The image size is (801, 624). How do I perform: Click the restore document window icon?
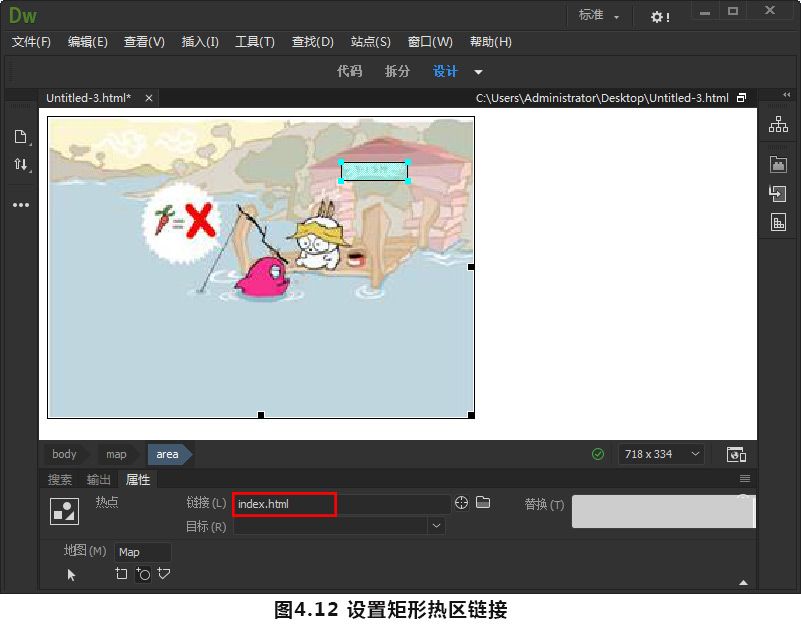[742, 98]
